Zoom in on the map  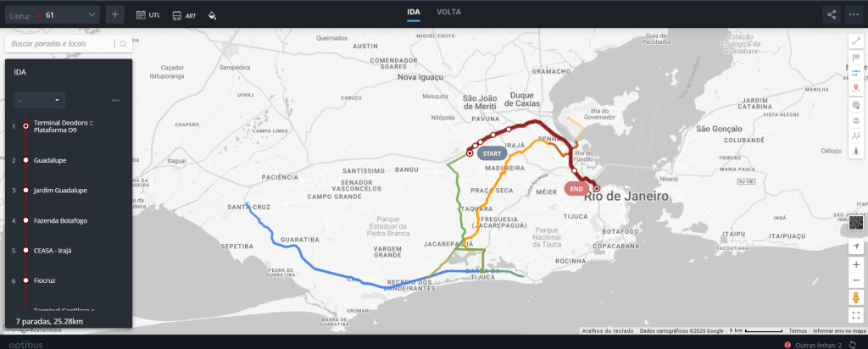pyautogui.click(x=855, y=264)
